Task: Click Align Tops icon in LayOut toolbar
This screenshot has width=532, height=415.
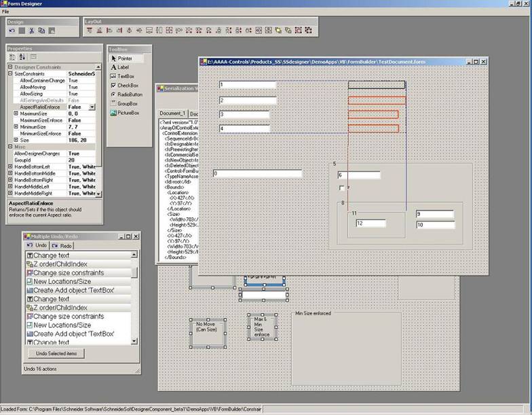Action: point(90,30)
